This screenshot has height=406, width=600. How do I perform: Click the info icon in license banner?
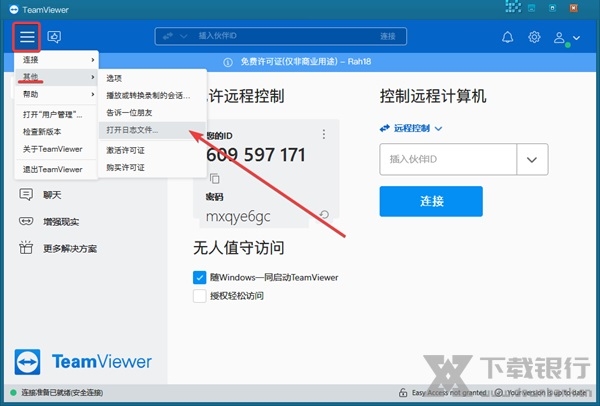click(228, 62)
